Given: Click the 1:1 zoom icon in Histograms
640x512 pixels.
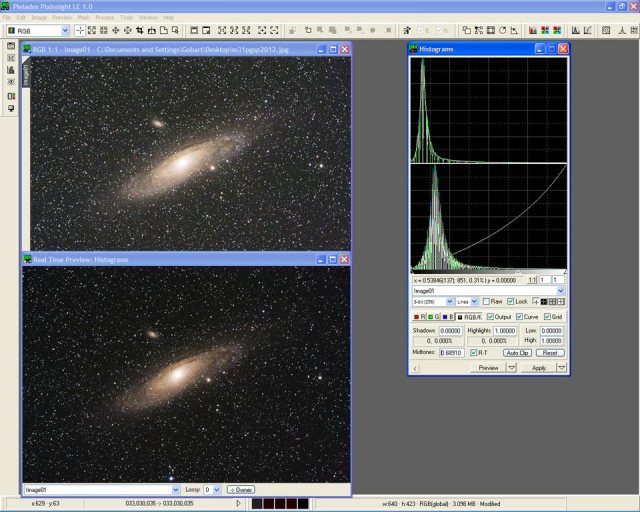Looking at the screenshot, I should click(x=532, y=280).
